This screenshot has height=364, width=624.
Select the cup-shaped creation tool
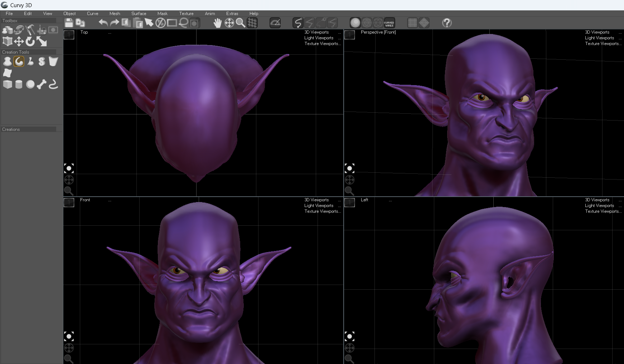pos(53,62)
